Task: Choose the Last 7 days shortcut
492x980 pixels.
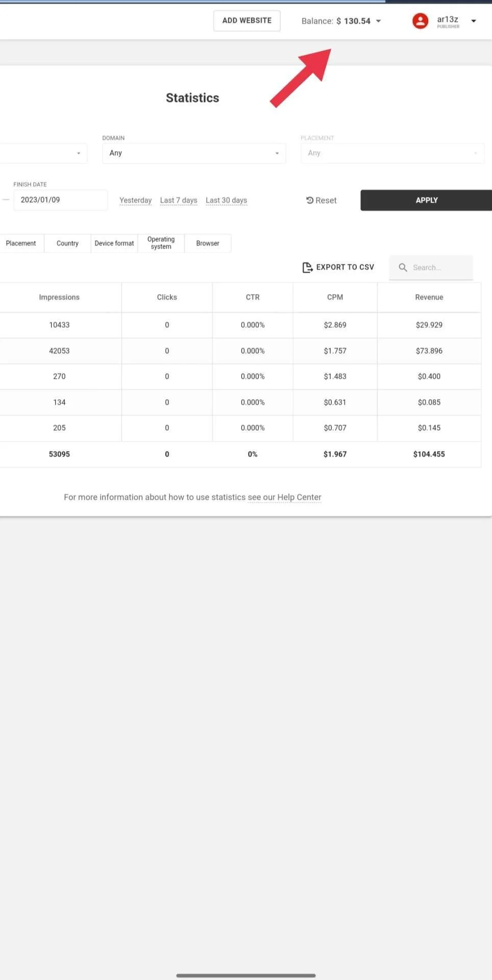Action: pos(179,201)
